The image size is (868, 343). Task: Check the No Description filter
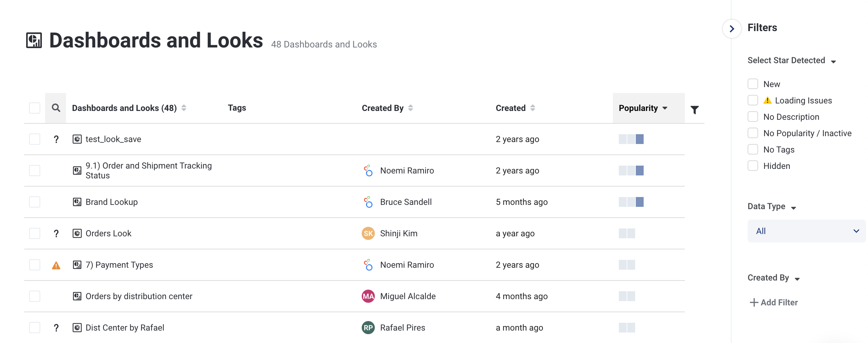point(753,117)
